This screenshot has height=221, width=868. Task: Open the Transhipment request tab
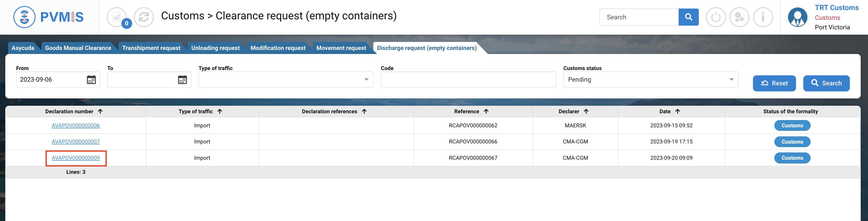[151, 48]
